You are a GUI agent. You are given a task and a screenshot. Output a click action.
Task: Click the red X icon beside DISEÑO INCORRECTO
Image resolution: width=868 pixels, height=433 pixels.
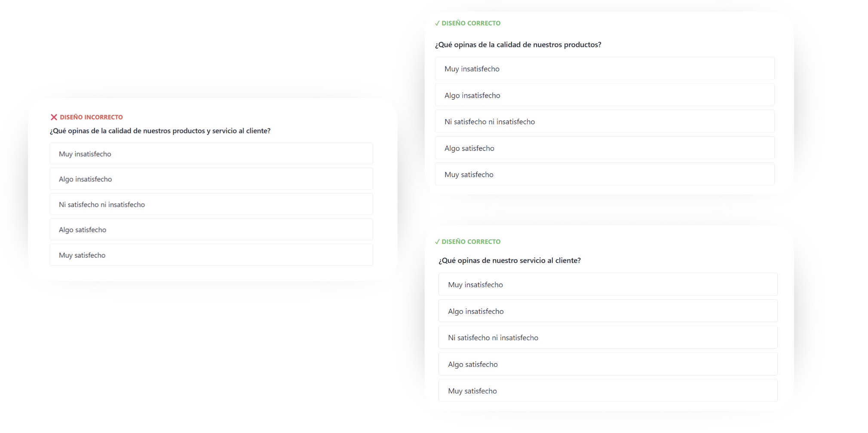54,117
